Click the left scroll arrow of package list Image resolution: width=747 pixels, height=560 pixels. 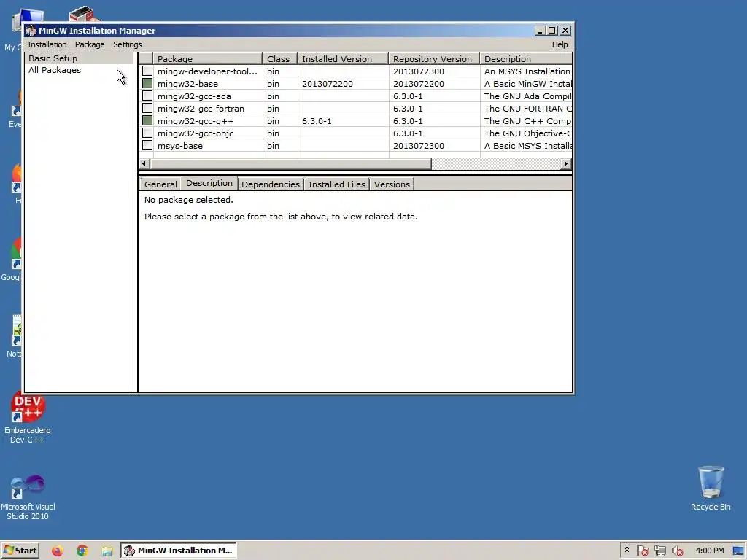[144, 164]
